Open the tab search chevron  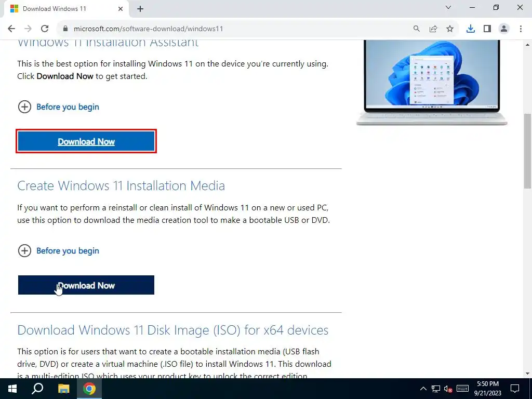click(448, 7)
